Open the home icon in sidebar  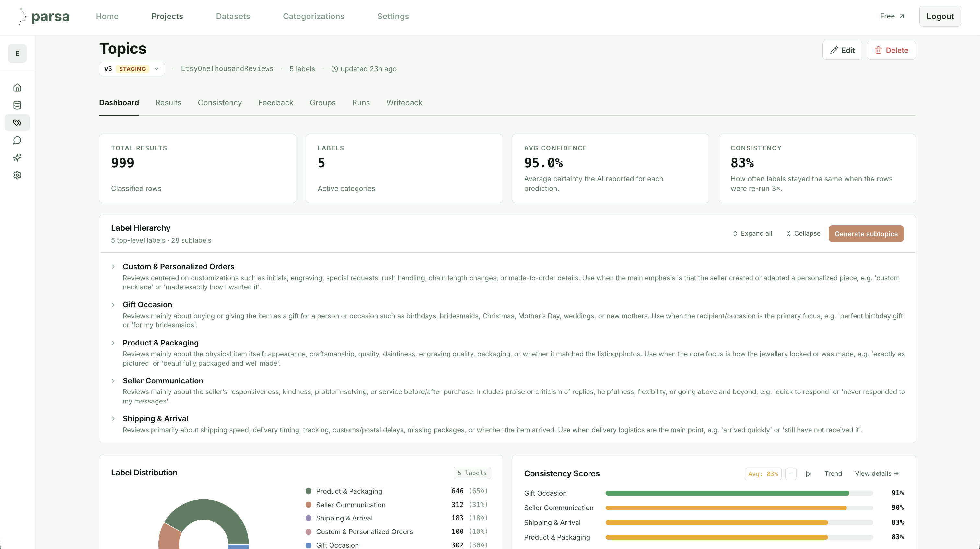17,88
